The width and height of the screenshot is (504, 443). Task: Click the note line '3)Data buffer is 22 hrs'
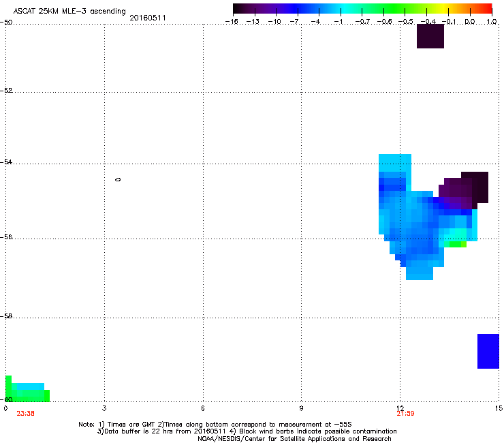pyautogui.click(x=247, y=431)
